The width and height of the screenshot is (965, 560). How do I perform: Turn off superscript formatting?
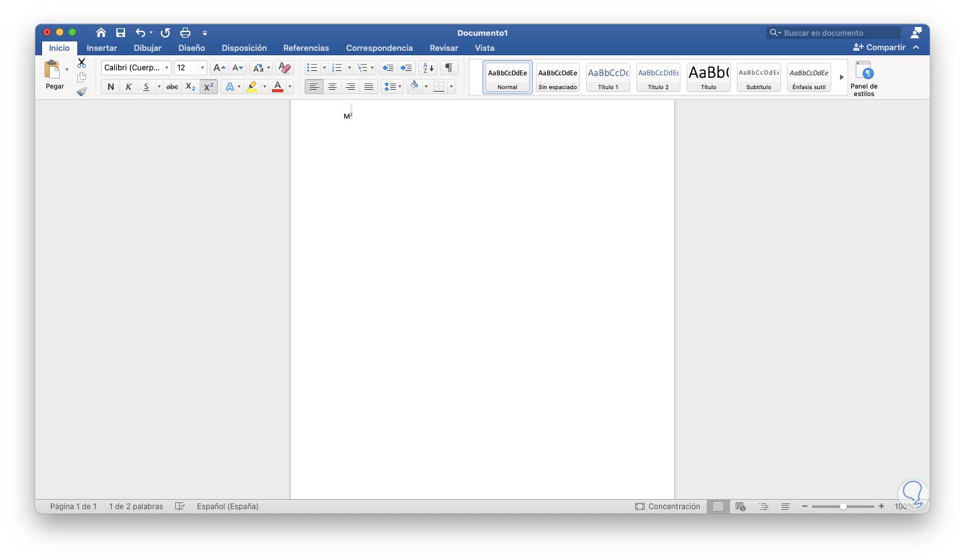tap(209, 87)
